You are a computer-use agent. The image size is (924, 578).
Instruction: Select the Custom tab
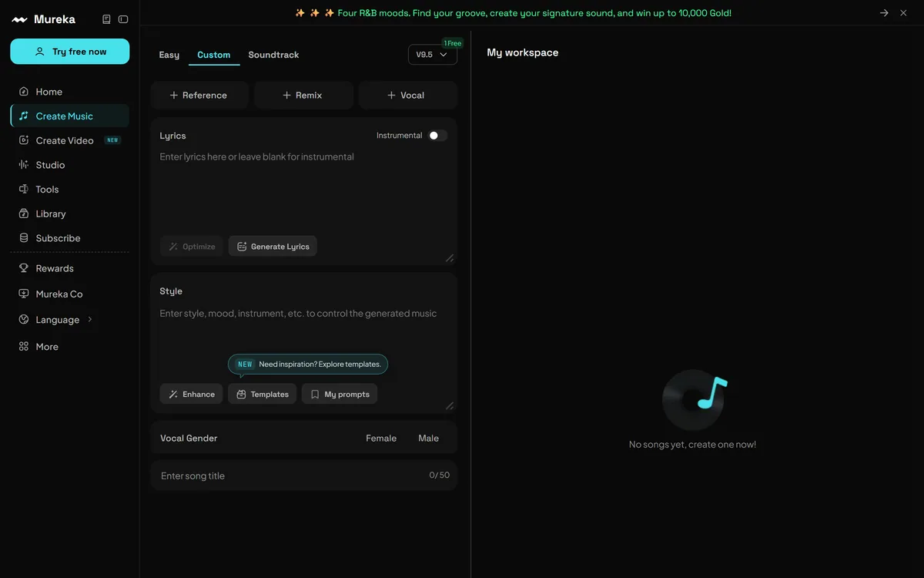pyautogui.click(x=214, y=55)
